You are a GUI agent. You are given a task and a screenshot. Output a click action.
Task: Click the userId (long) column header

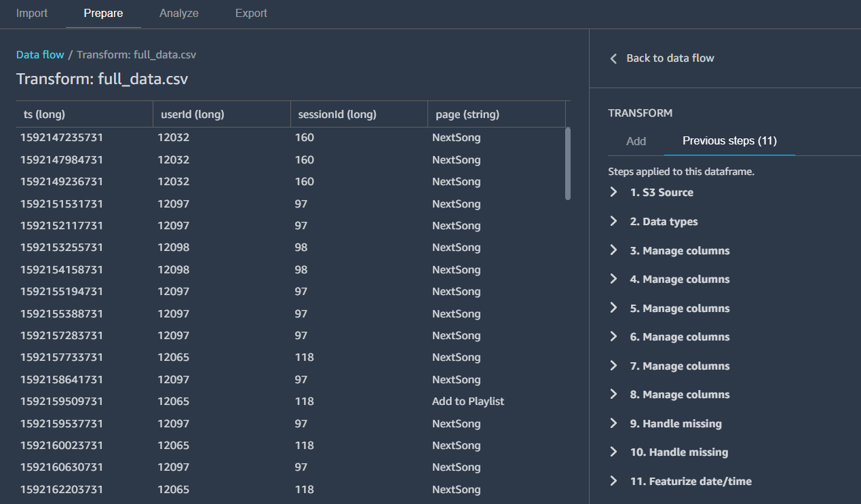[x=222, y=114]
